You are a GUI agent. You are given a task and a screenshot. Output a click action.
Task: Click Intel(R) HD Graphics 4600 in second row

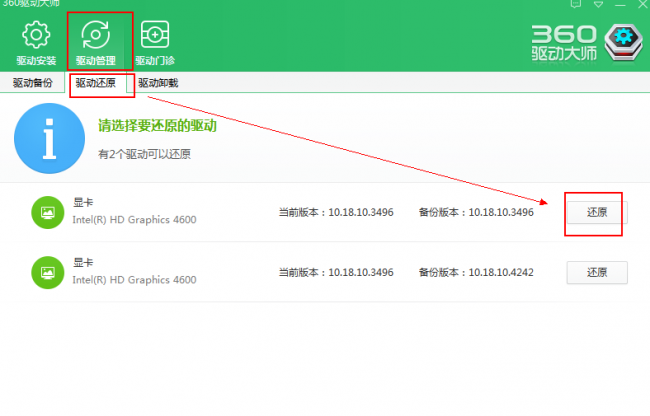pos(134,280)
